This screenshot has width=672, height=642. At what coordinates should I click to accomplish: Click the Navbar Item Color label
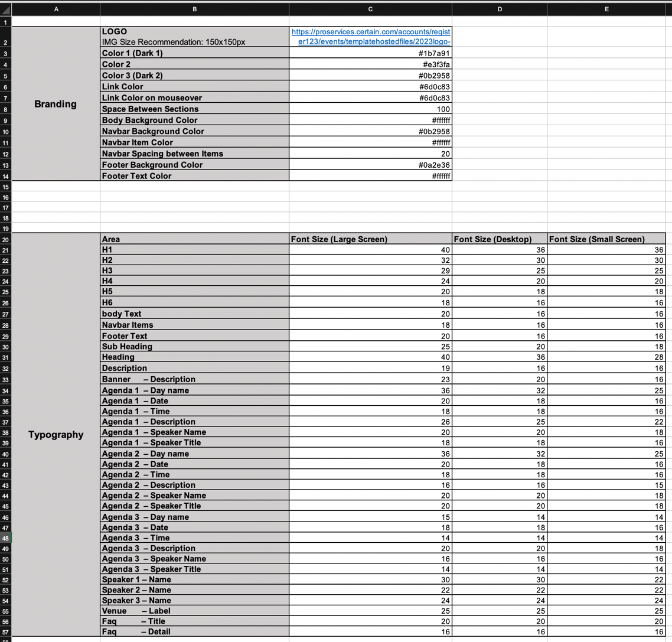click(x=194, y=142)
